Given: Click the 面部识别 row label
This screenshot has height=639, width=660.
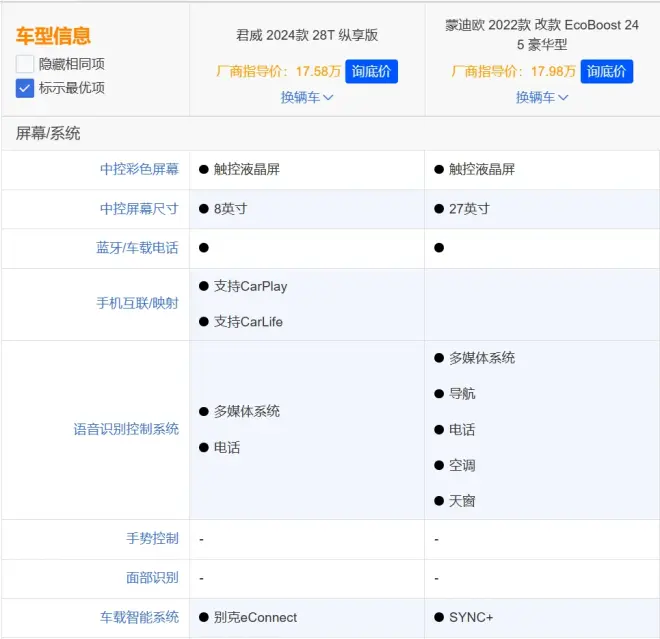Looking at the screenshot, I should click(x=152, y=578).
